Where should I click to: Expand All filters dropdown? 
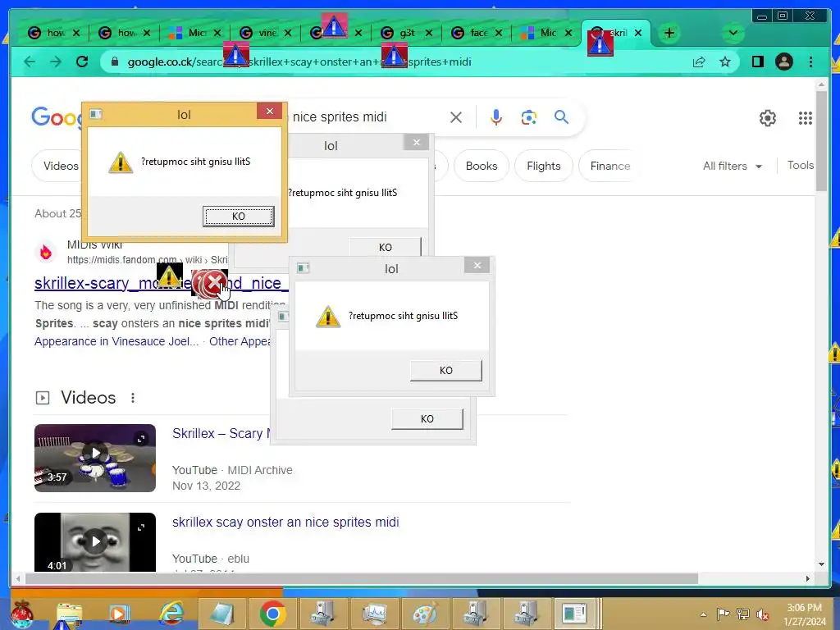(732, 166)
